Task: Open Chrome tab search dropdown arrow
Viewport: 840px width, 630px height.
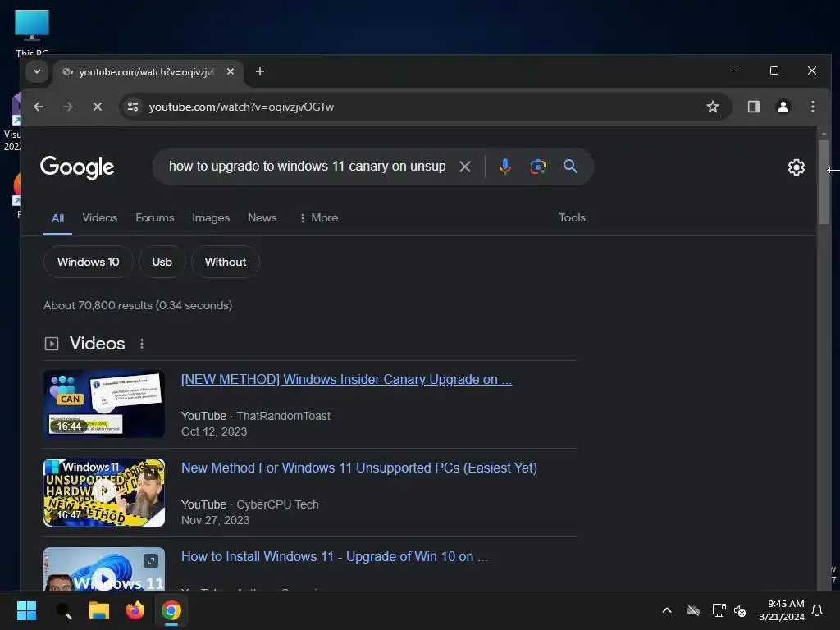Action: point(36,71)
